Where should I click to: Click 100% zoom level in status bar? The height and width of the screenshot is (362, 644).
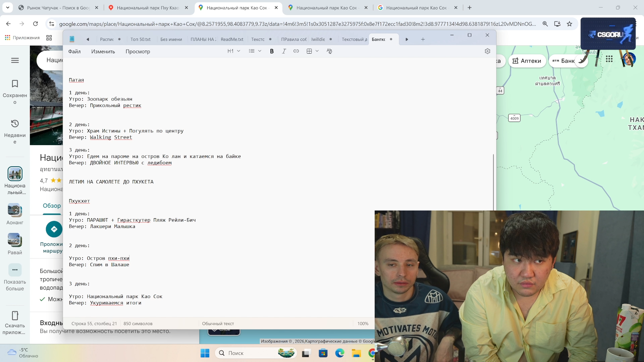pos(363,324)
